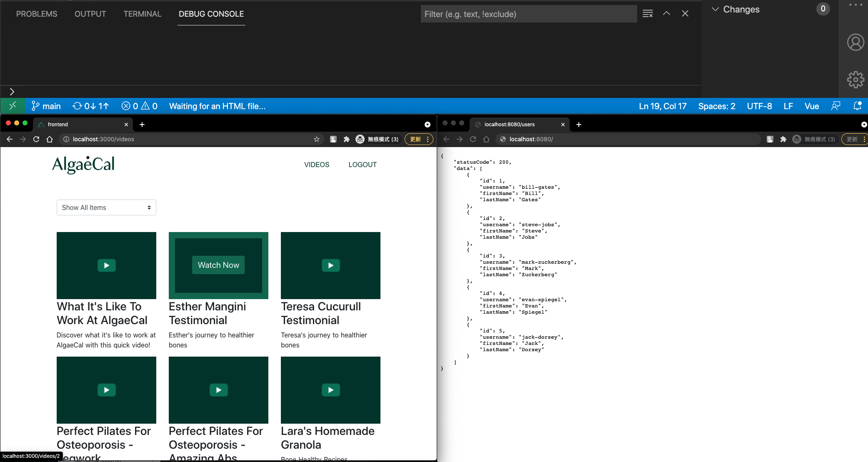Click the debug console prompt chevron
Image resolution: width=868 pixels, height=462 pixels.
12,92
